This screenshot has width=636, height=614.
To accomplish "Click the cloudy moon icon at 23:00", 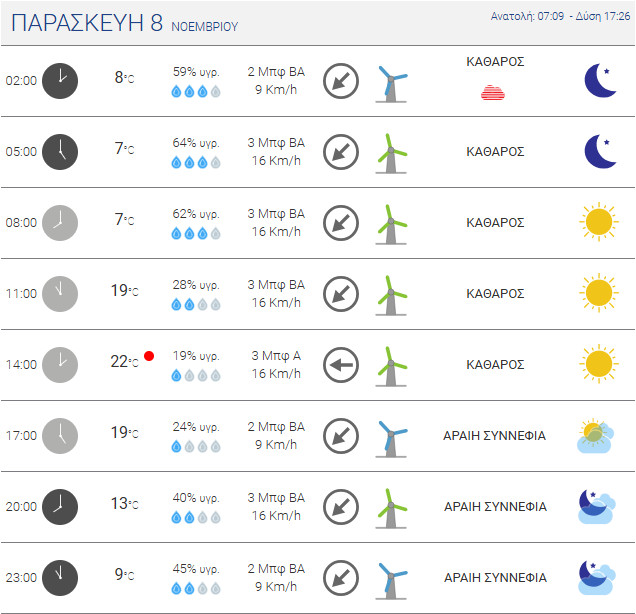I will [x=596, y=577].
